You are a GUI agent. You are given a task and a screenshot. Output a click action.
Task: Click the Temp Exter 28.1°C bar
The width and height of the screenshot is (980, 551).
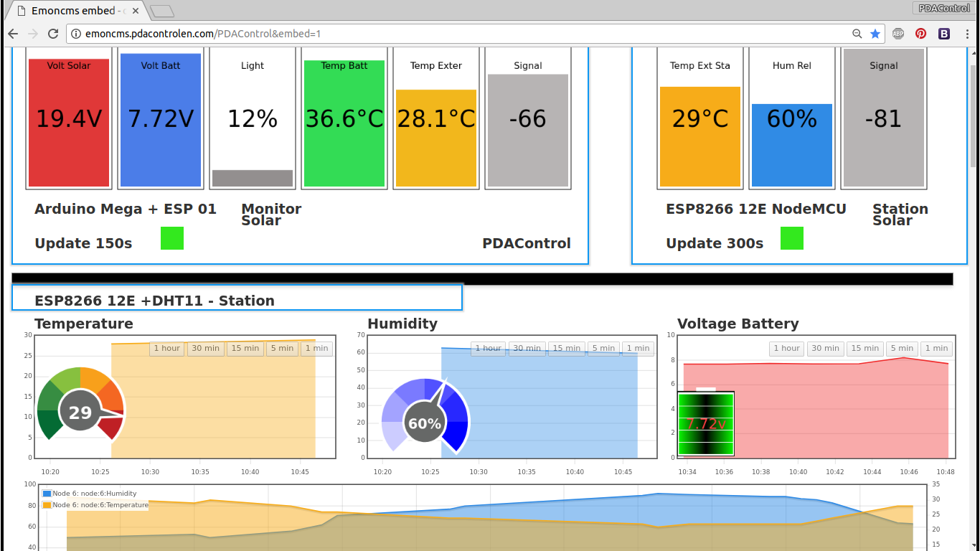tap(436, 138)
